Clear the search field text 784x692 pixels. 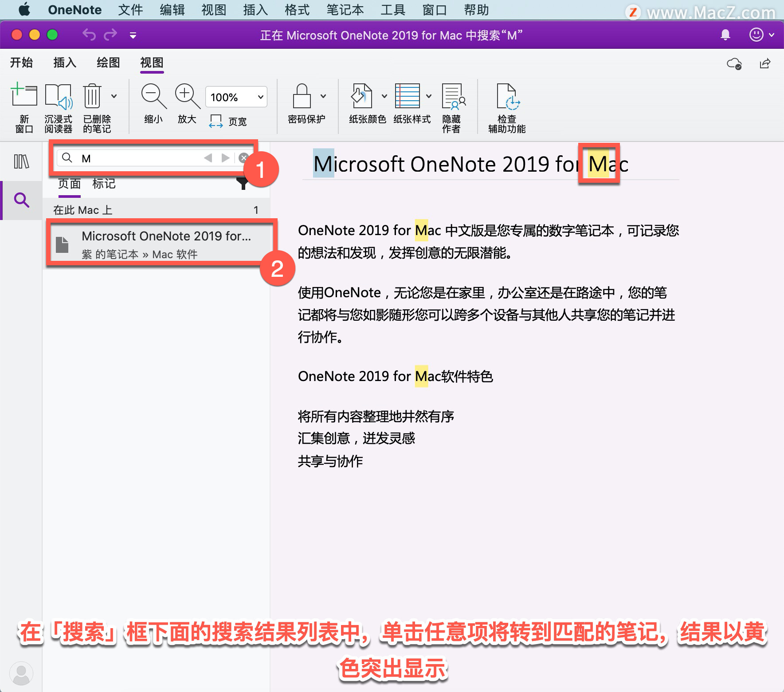(243, 157)
